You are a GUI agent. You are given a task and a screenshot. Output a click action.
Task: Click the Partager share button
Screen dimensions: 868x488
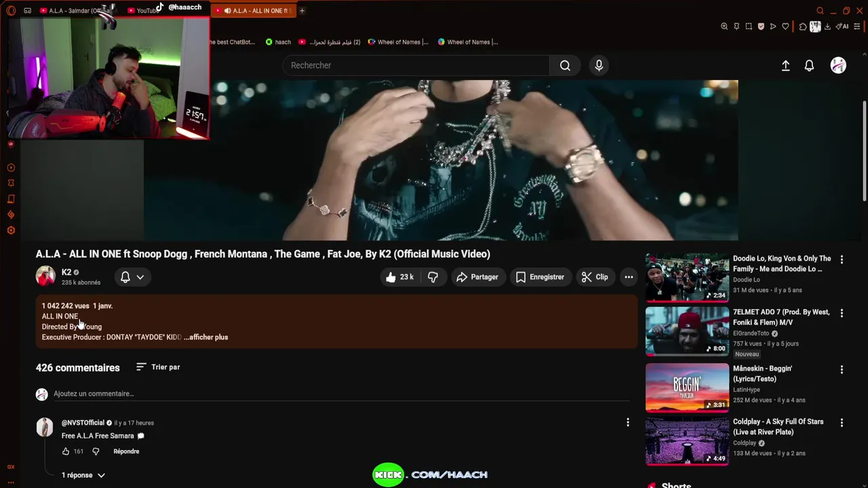click(477, 277)
